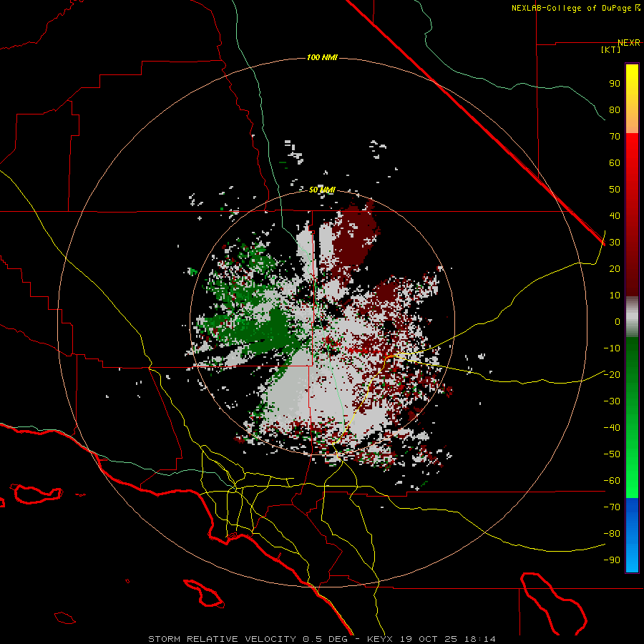The width and height of the screenshot is (644, 644).
Task: Click the -90 value on velocity scale
Action: coord(612,560)
